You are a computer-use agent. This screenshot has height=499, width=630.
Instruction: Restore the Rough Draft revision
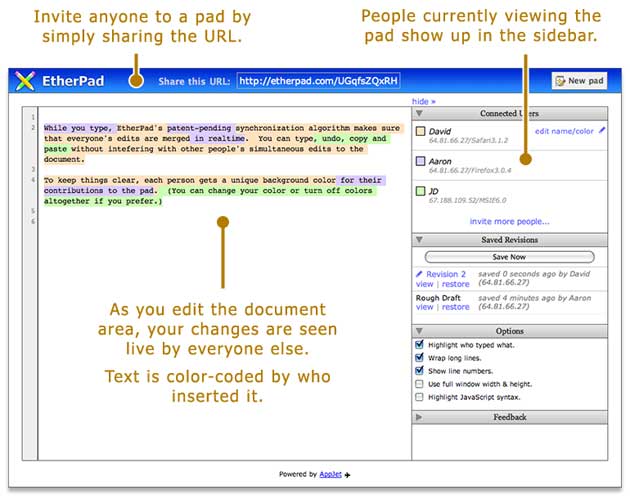point(456,307)
